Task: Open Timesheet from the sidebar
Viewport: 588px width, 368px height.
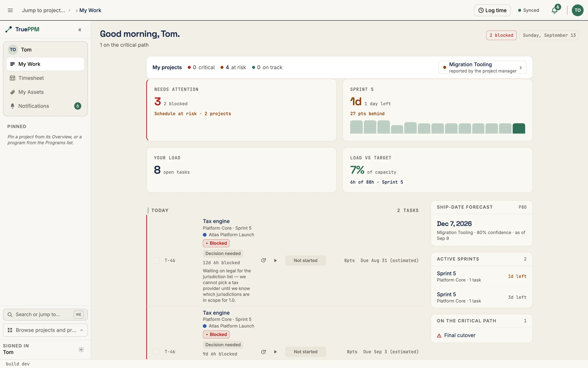Action: click(45, 78)
